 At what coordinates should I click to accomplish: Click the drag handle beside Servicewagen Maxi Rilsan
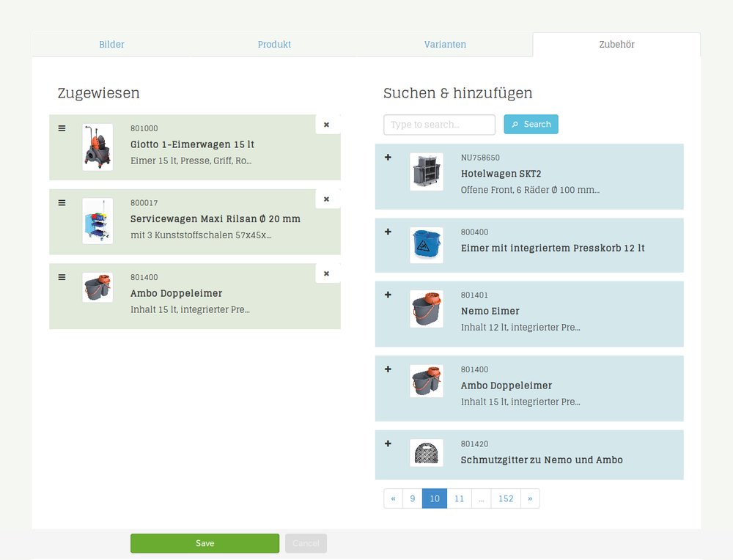[x=62, y=202]
